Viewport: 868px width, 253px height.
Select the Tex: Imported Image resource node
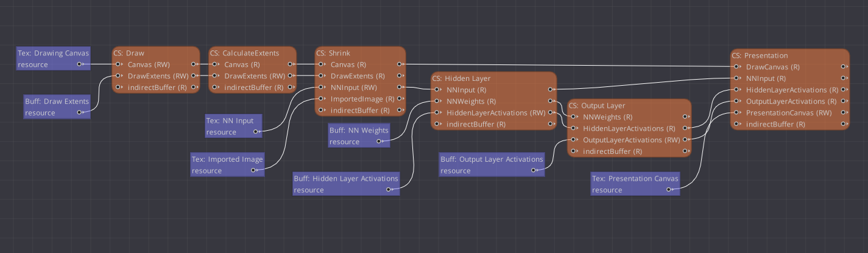[x=227, y=165]
